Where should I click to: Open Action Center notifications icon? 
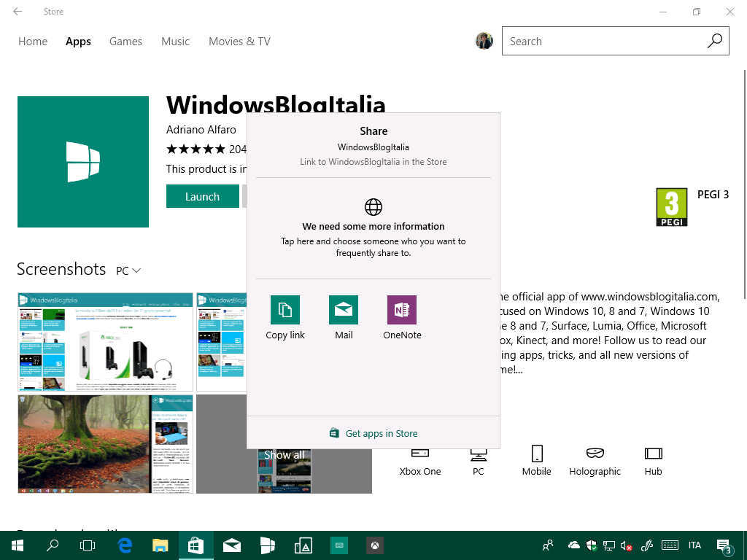[x=724, y=546]
